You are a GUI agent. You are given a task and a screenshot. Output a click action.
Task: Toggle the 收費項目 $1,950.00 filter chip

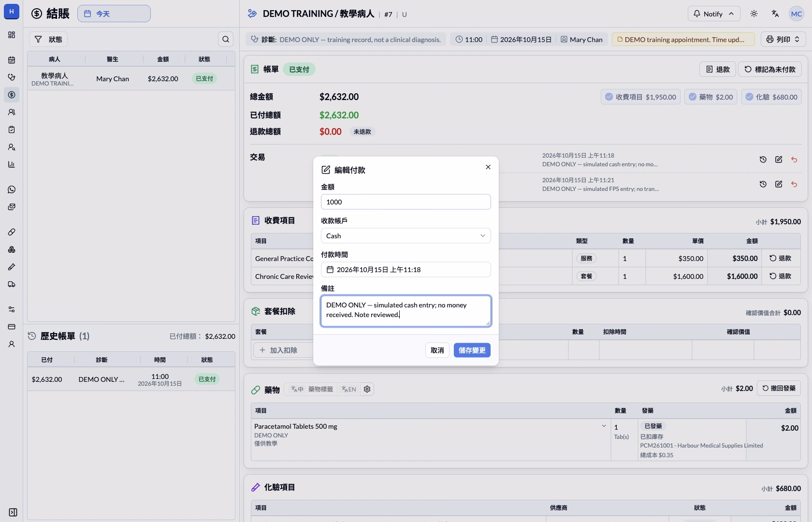click(x=640, y=97)
